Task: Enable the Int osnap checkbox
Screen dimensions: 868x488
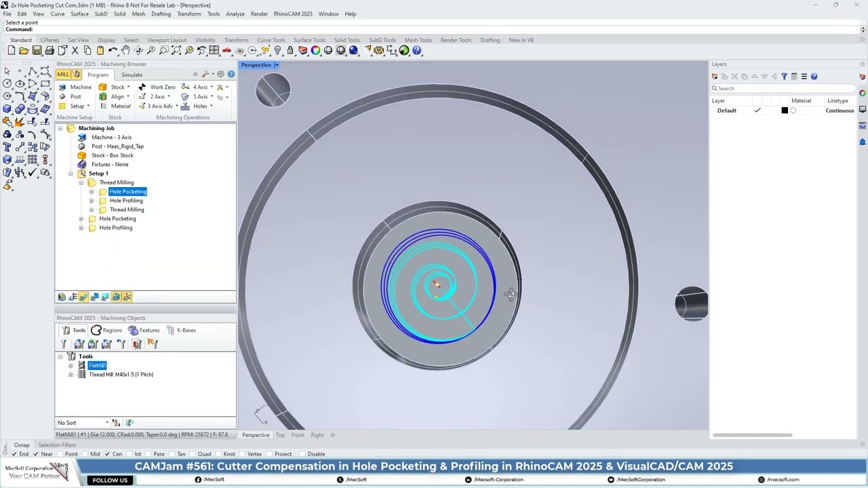Action: tap(129, 454)
